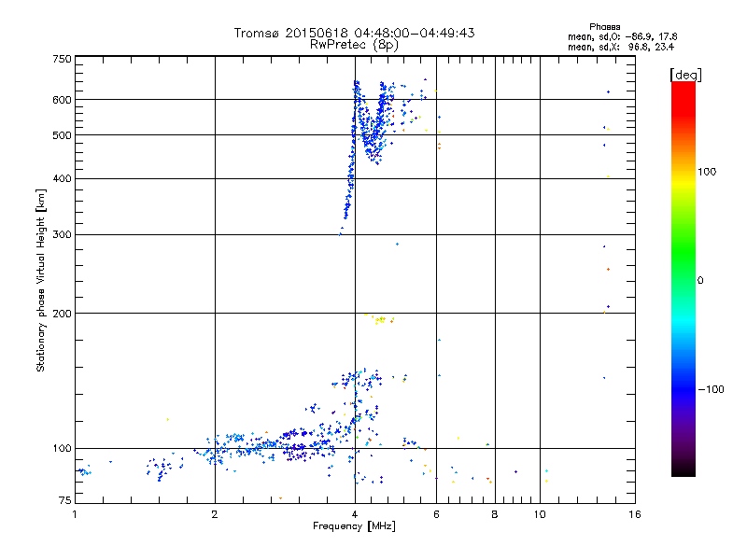
Task: Click the x-axis tick label "1"
Action: point(75,514)
